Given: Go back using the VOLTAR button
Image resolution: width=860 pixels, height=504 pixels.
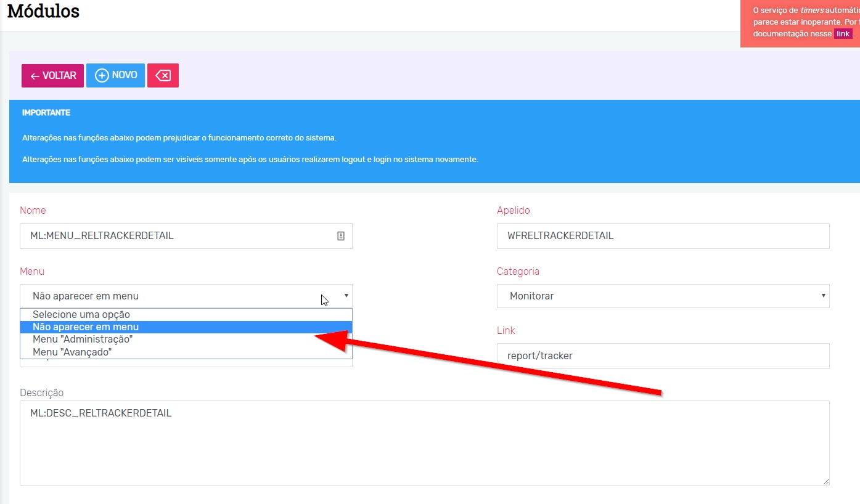Looking at the screenshot, I should click(x=53, y=76).
